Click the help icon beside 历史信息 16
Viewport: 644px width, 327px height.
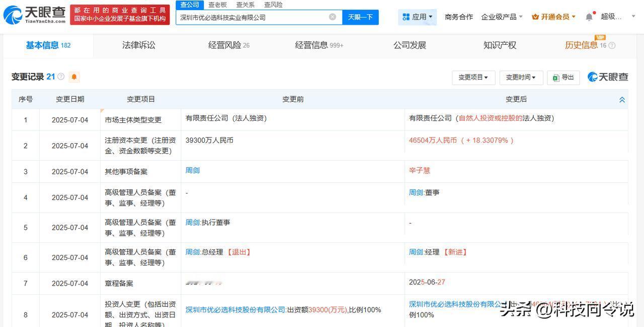click(612, 45)
